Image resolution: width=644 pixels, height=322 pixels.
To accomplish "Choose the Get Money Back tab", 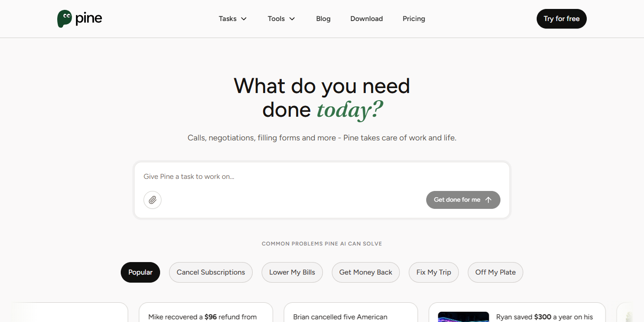I will point(366,272).
